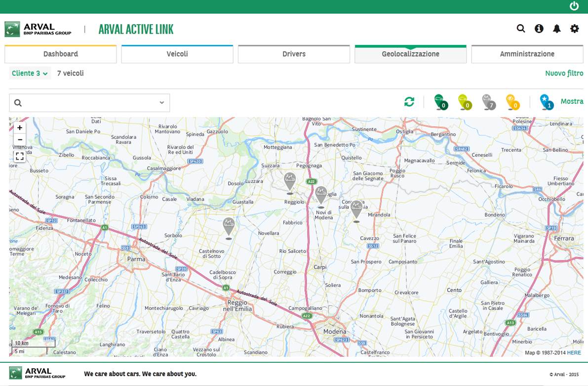Click the Carpi label on the map
This screenshot has width=588, height=386.
pyautogui.click(x=320, y=267)
